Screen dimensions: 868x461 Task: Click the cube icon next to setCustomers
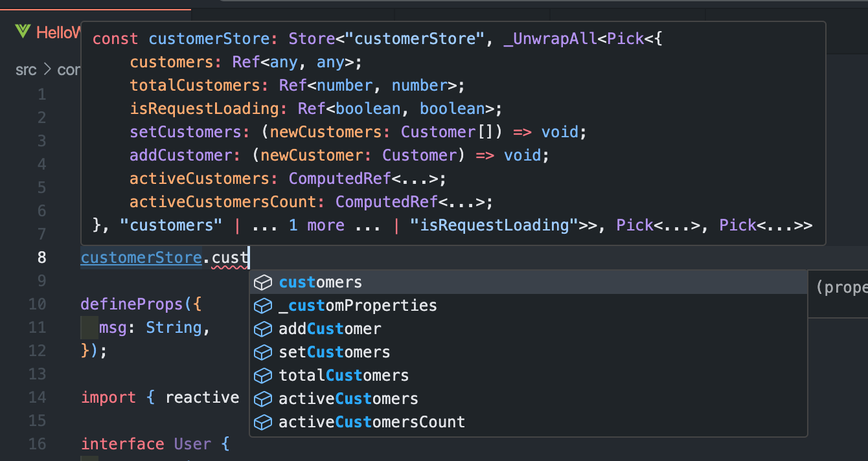(x=263, y=352)
